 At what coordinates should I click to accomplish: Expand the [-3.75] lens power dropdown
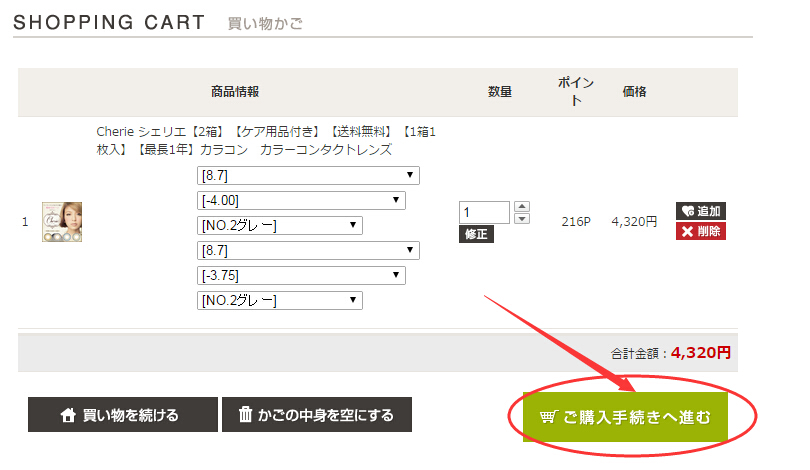(x=301, y=276)
